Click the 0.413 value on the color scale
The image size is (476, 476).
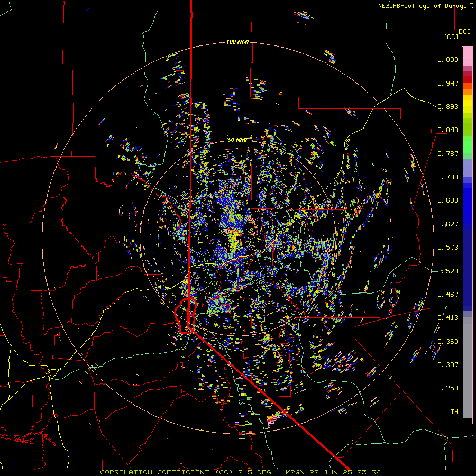point(448,318)
